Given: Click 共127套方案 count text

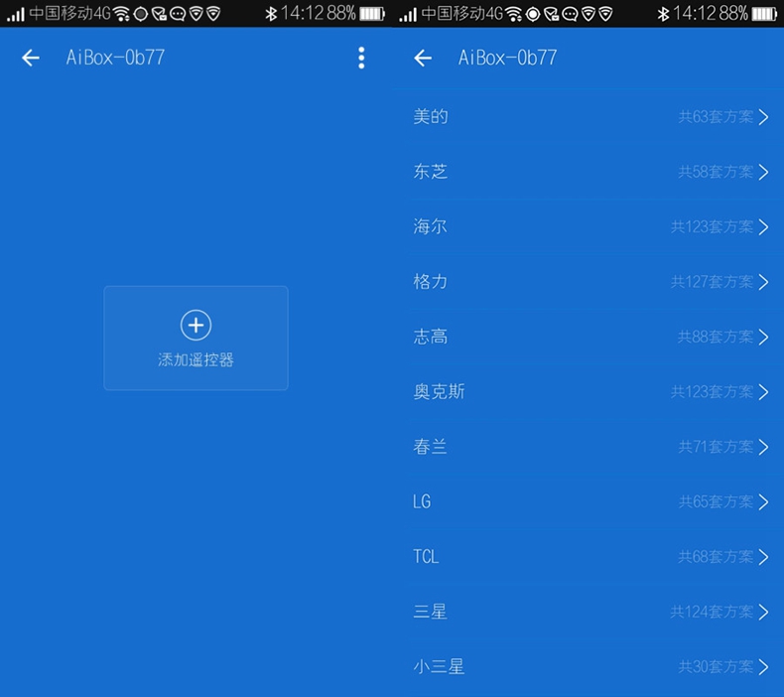Looking at the screenshot, I should (712, 282).
